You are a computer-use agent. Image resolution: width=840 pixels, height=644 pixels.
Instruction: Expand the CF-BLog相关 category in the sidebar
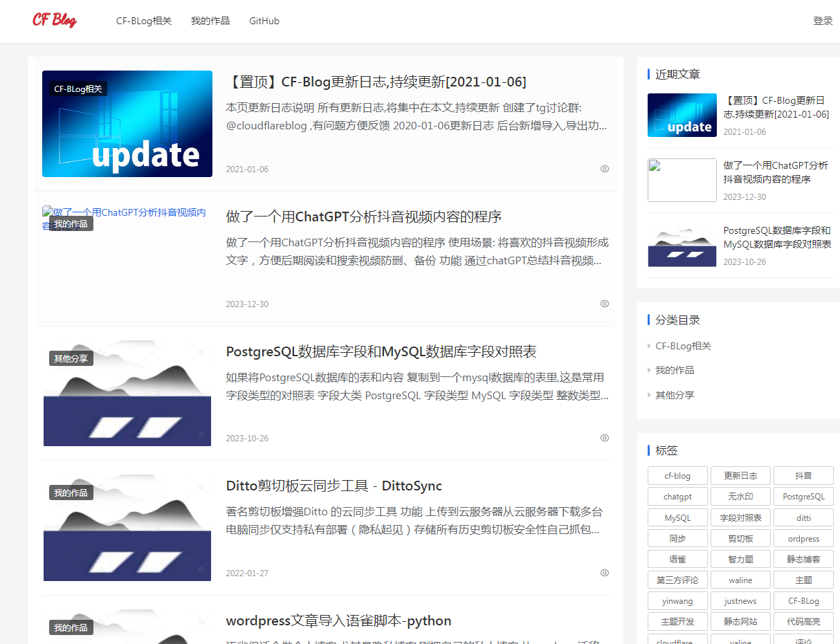(x=682, y=346)
